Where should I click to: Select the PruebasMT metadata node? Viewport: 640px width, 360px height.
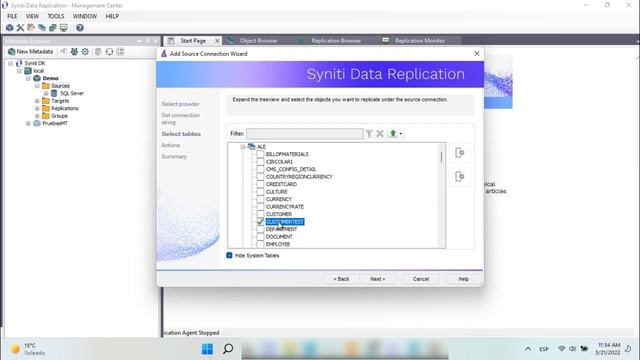click(51, 123)
